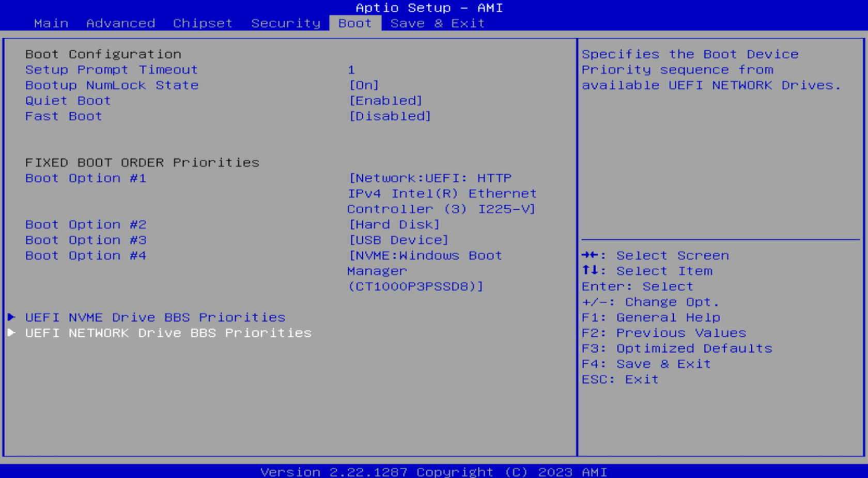Change Boot Option #3 USB Device value
868x478 pixels.
398,240
